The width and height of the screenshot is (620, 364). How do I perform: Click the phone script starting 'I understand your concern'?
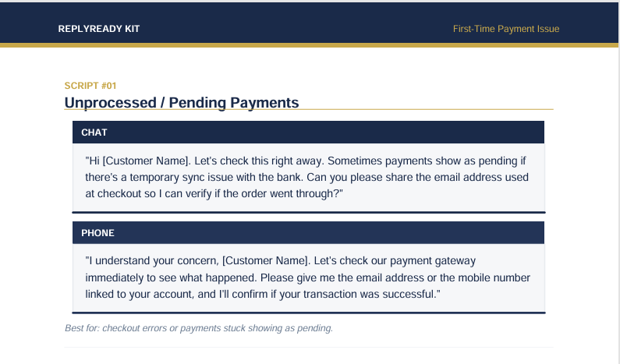click(307, 277)
